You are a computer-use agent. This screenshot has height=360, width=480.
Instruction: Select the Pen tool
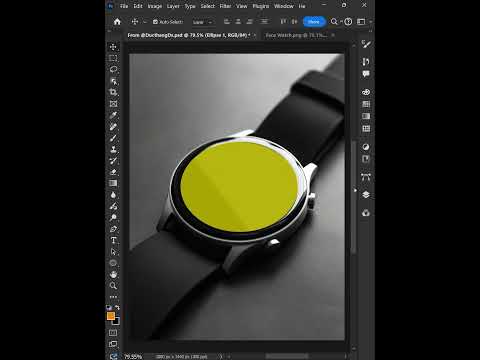113,229
